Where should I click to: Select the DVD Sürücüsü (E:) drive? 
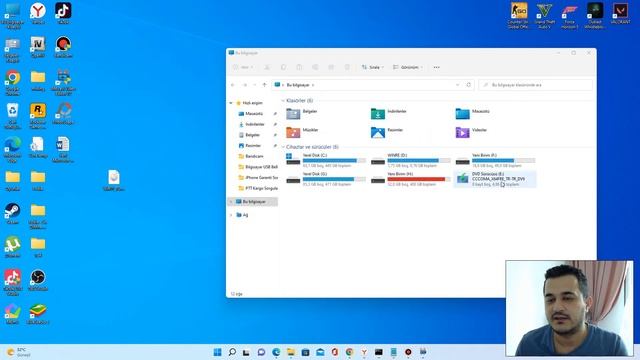[495, 179]
